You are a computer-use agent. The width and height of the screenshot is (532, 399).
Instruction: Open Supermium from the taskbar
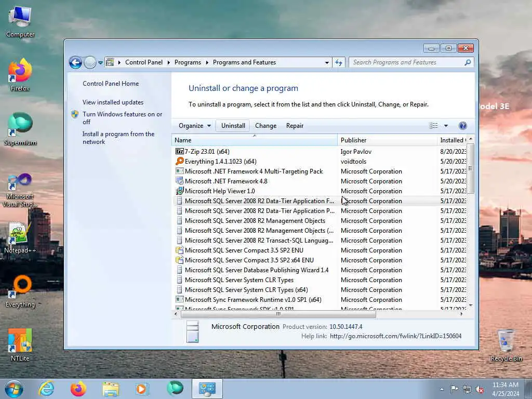point(175,389)
